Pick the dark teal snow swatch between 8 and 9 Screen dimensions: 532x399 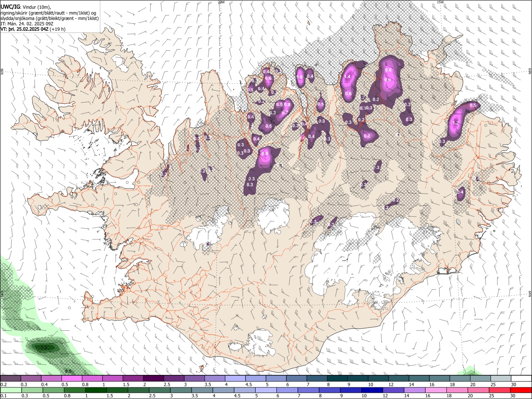(337, 379)
